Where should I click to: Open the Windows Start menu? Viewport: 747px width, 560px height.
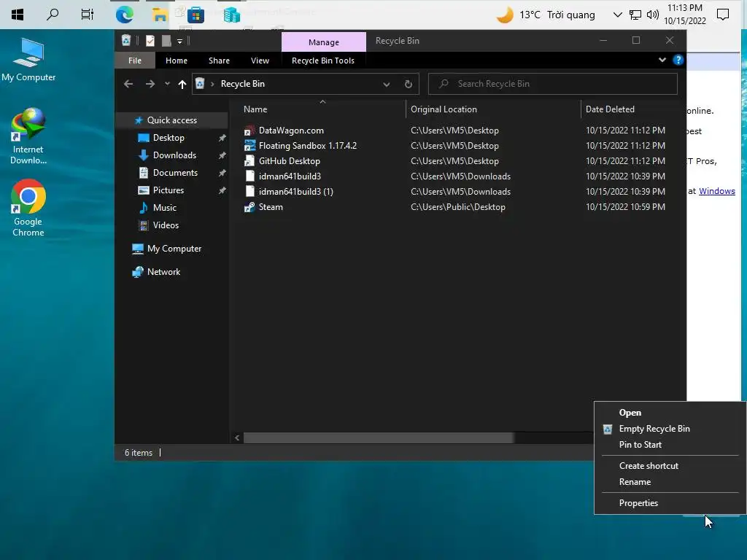click(18, 15)
